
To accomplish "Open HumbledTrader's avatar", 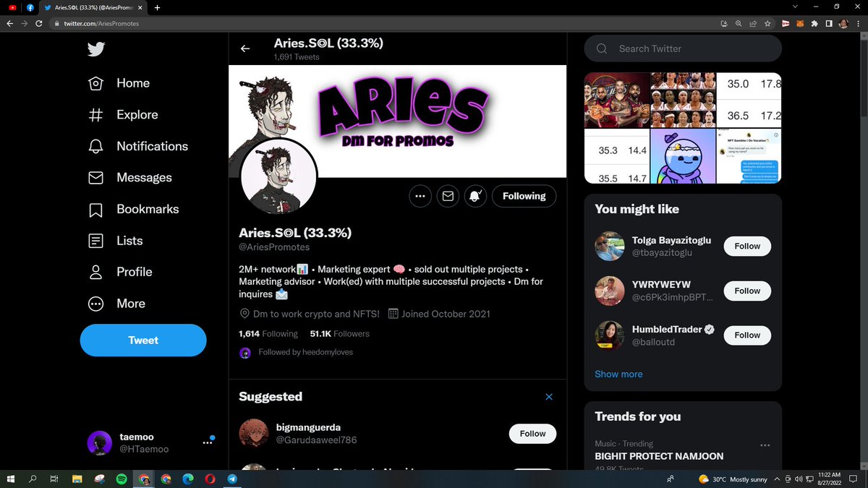I will point(609,335).
